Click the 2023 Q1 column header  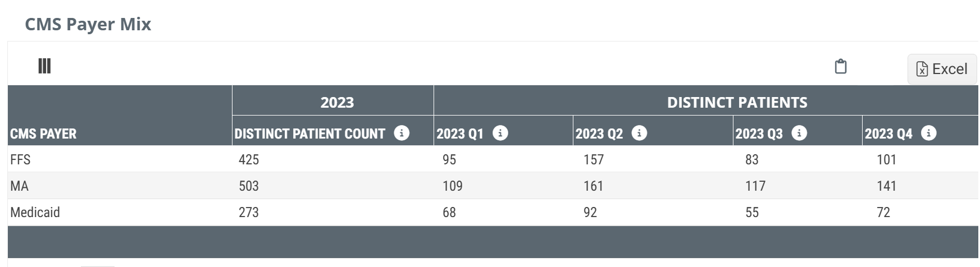[x=460, y=133]
